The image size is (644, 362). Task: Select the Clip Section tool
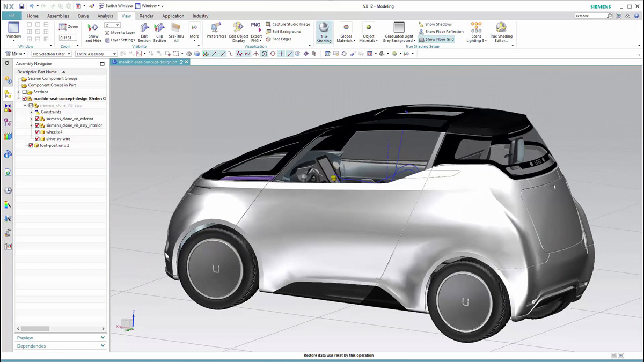point(159,31)
